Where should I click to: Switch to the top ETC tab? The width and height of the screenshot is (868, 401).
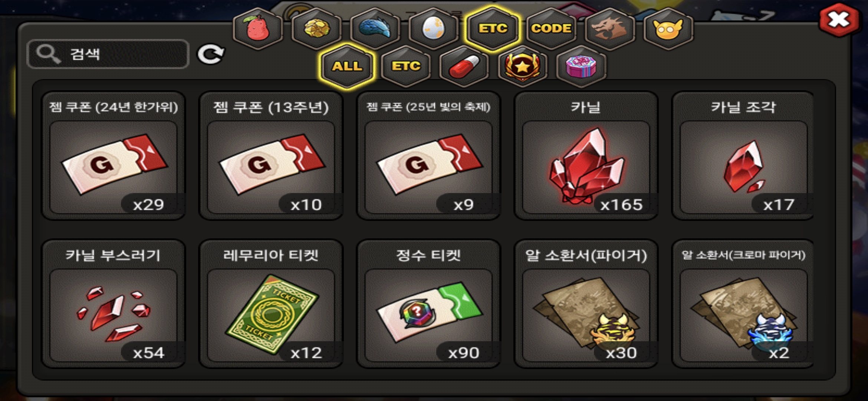point(492,29)
